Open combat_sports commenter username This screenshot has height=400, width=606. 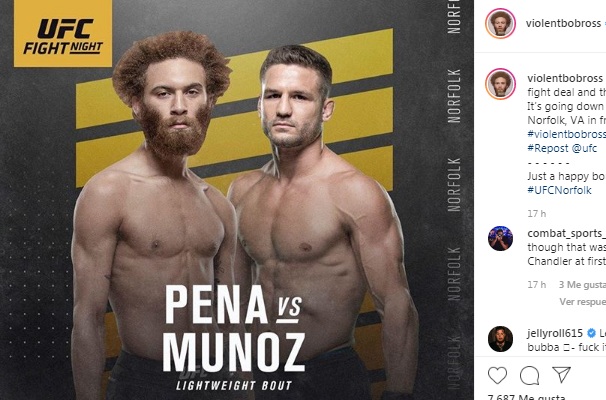(567, 233)
